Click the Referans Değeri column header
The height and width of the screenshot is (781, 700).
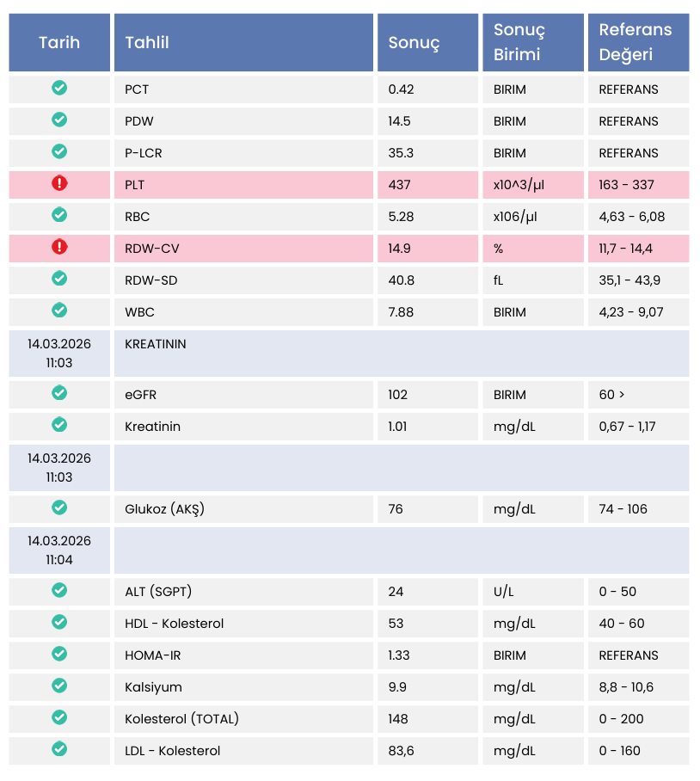tap(636, 42)
